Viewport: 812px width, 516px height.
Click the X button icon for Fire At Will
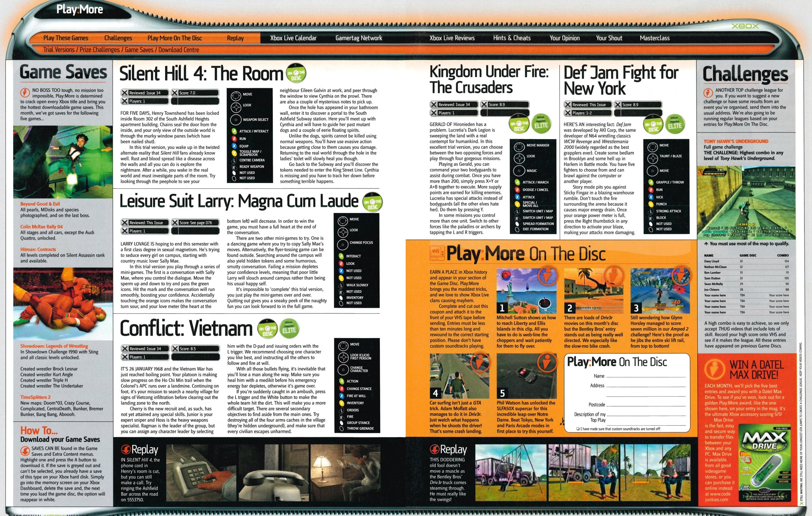tap(342, 396)
